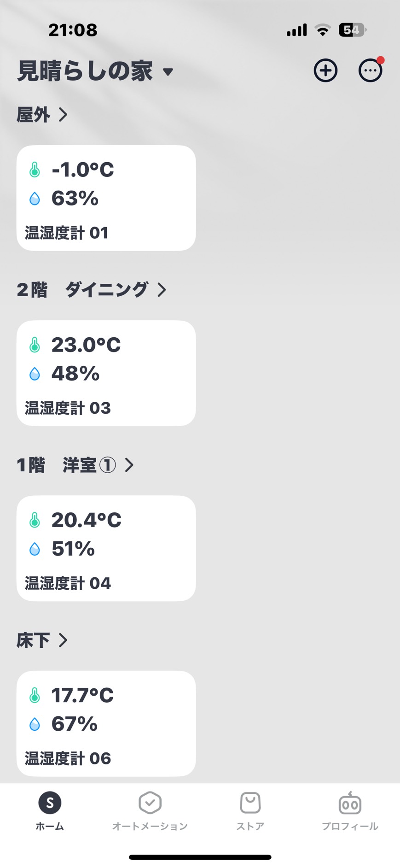This screenshot has height=868, width=400.
Task: Open the Automation checkmark icon
Action: [x=150, y=803]
